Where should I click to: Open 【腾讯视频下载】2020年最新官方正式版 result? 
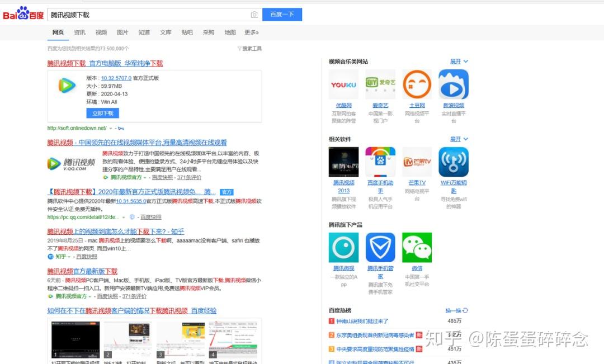(131, 192)
